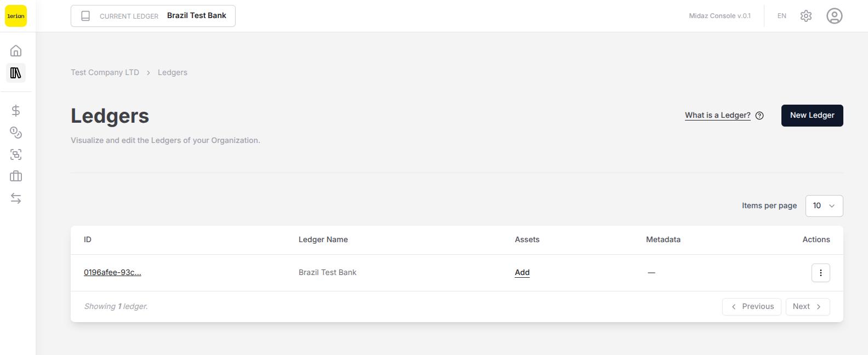Open the actions menu for Brazil Test Bank
The height and width of the screenshot is (355, 868).
point(821,273)
